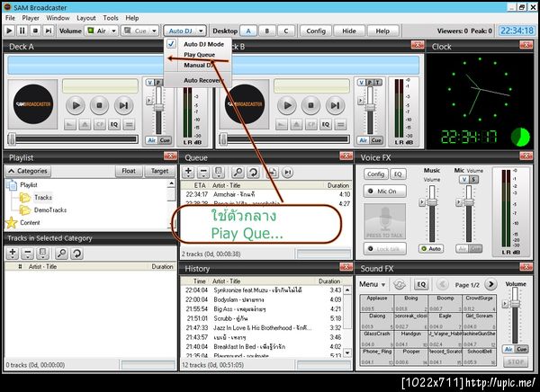The image size is (540, 392).
Task: Click the main toolbar Stop button
Action: (x=35, y=31)
